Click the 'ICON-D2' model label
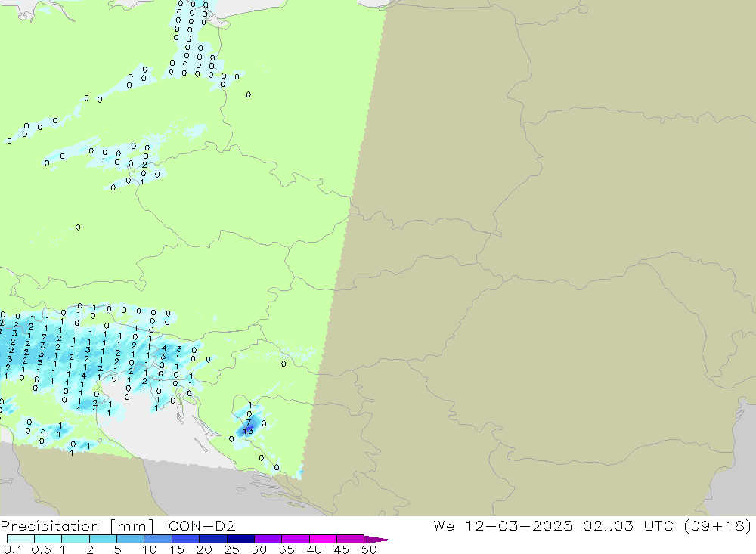756x554 pixels. pyautogui.click(x=200, y=525)
